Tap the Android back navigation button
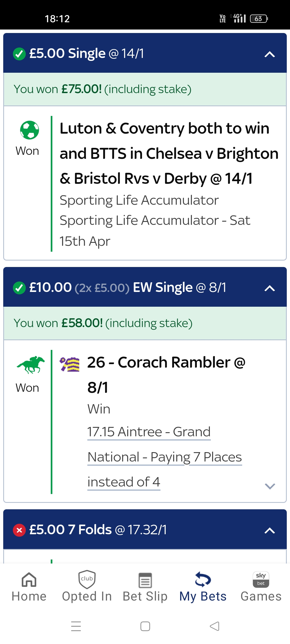 (215, 626)
